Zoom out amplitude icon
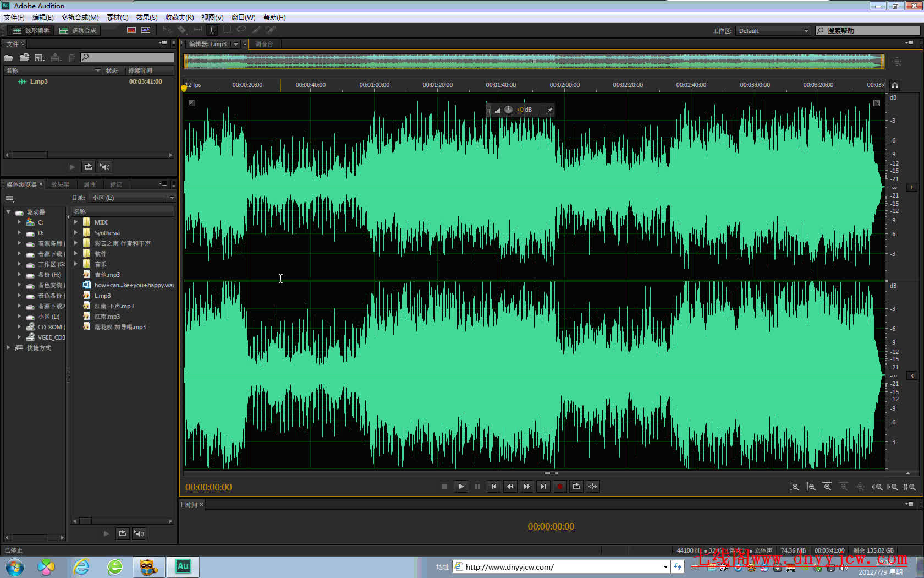The width and height of the screenshot is (924, 578). click(x=811, y=487)
